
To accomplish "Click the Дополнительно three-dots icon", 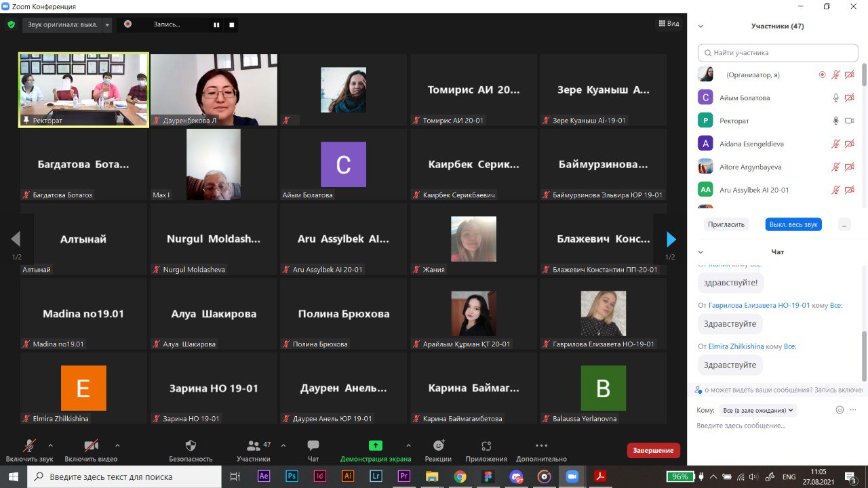I will (x=541, y=445).
